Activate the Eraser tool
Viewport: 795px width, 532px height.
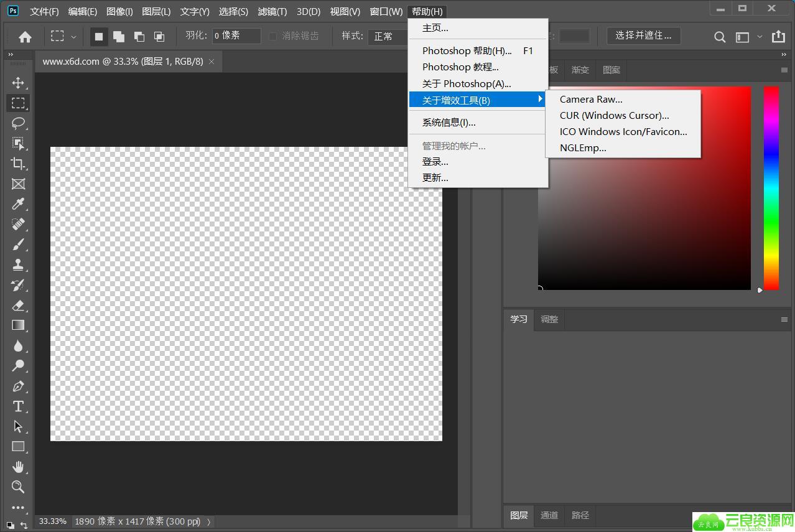[18, 305]
